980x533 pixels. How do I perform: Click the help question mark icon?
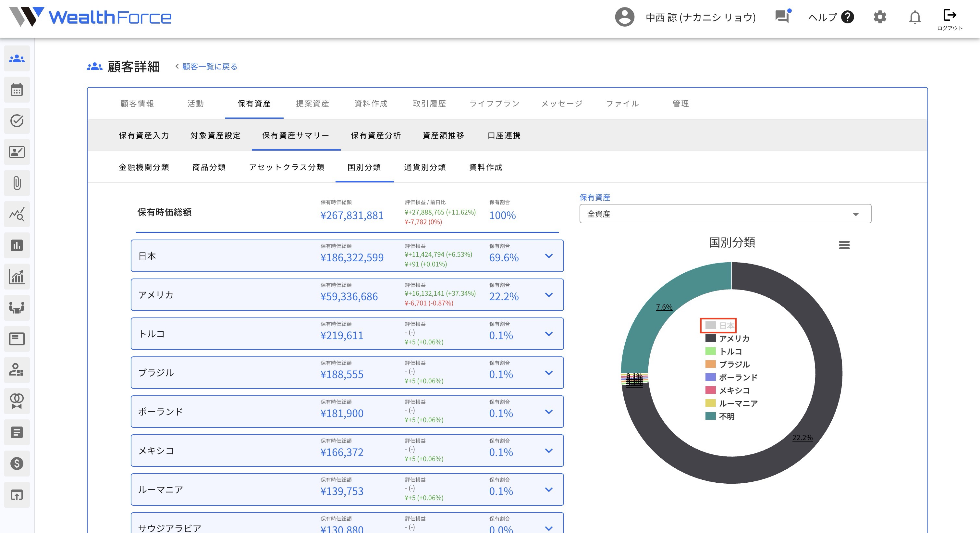pyautogui.click(x=848, y=17)
